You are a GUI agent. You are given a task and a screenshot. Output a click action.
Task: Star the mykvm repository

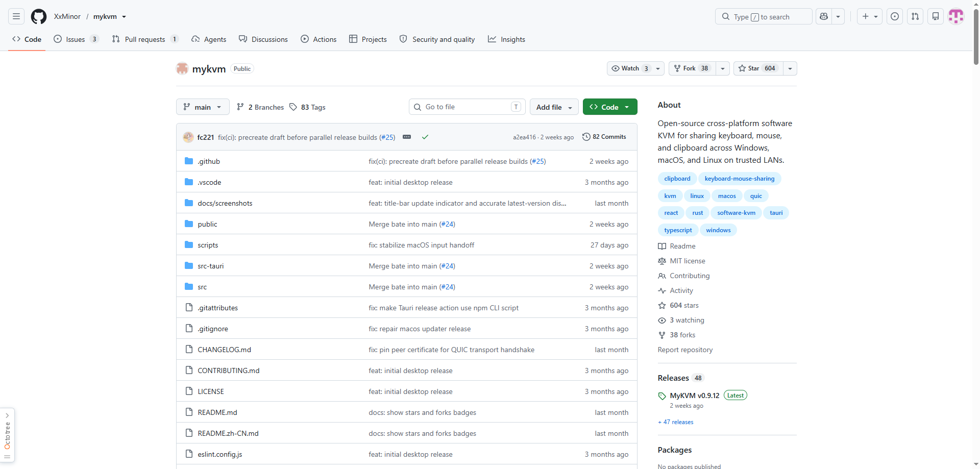(758, 68)
